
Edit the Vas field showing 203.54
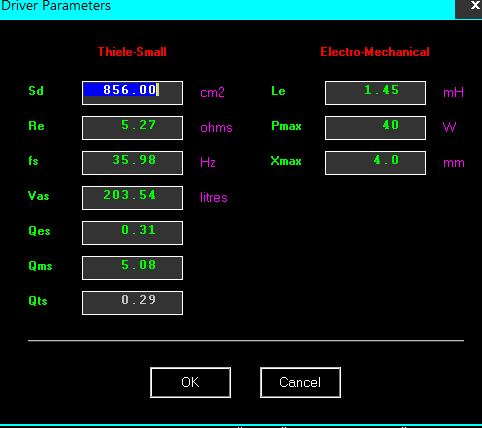(x=132, y=198)
